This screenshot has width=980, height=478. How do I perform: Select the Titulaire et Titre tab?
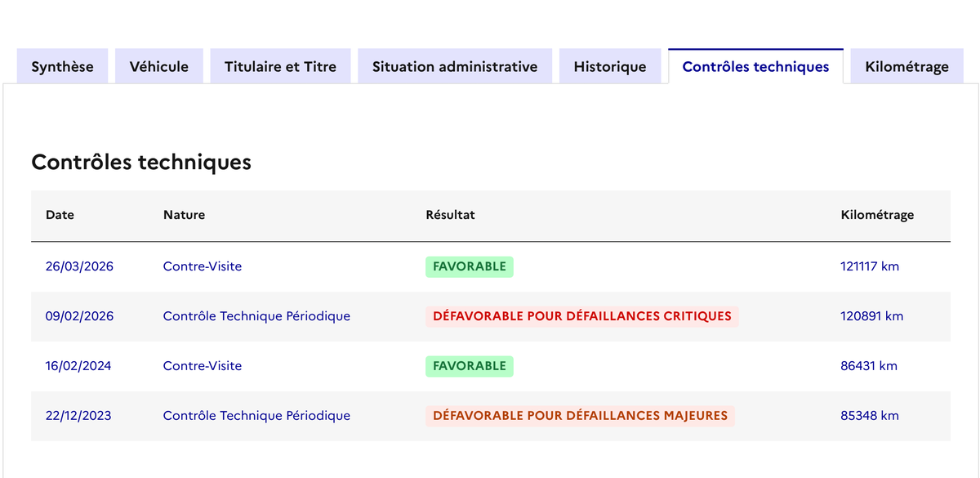click(280, 67)
